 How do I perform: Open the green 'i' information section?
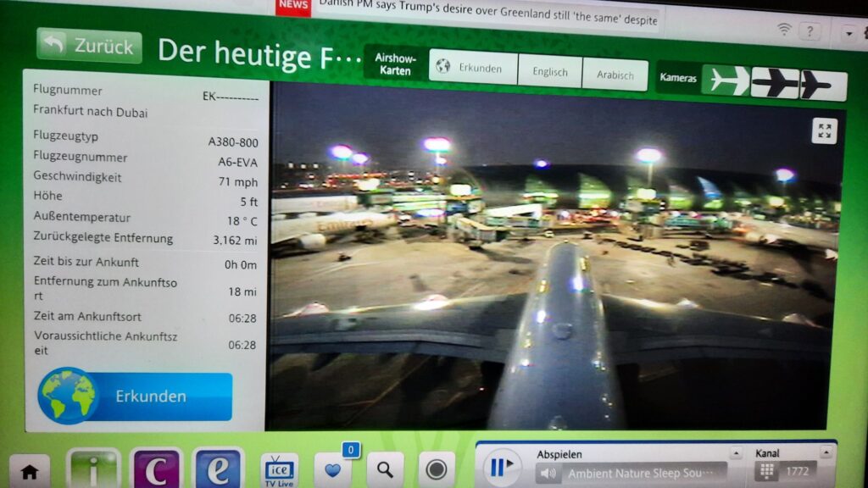tap(93, 469)
